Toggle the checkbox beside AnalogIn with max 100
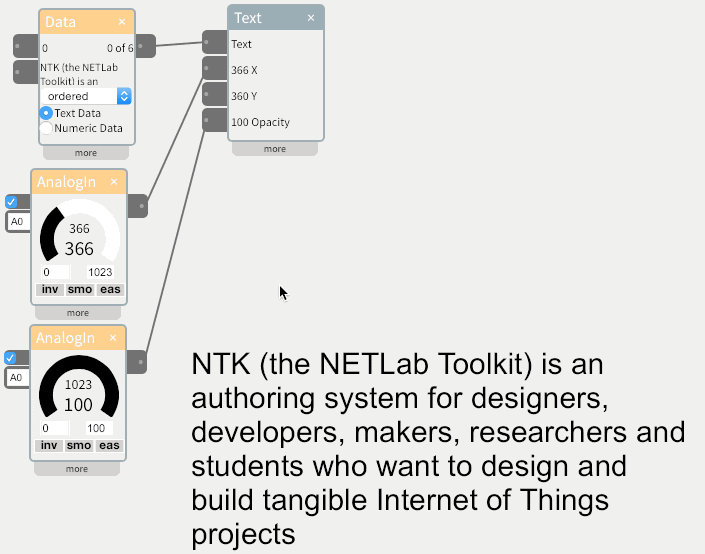This screenshot has height=554, width=705. (x=11, y=358)
